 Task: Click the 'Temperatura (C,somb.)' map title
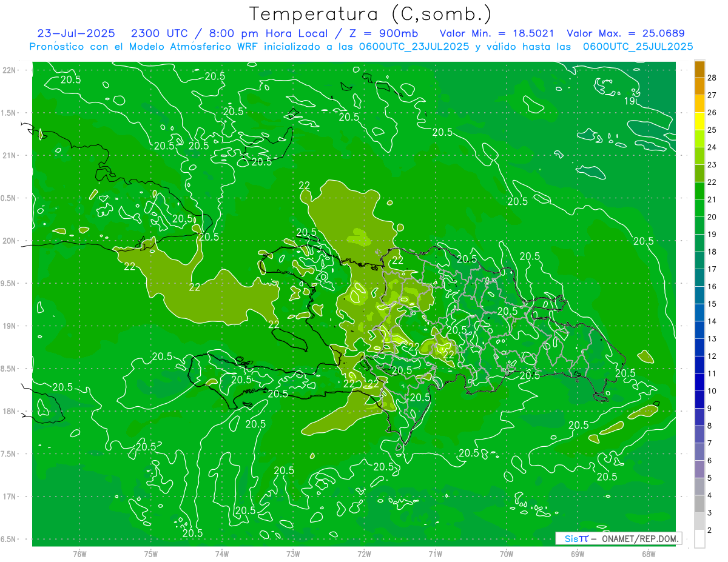pyautogui.click(x=371, y=14)
